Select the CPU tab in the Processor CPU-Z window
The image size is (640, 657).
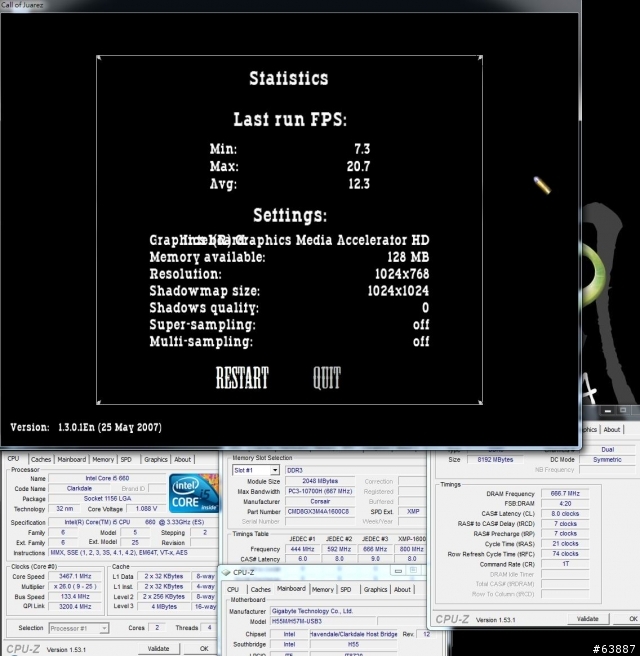13,459
